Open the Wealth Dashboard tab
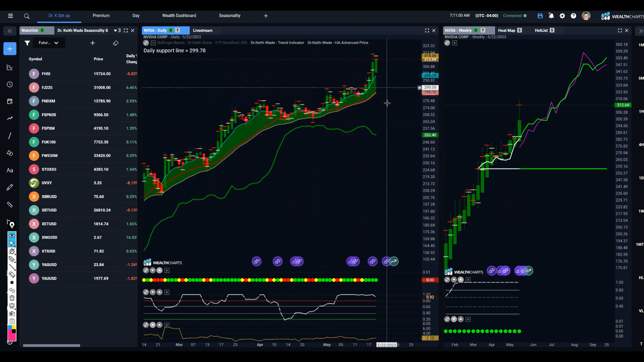The image size is (644, 362). [179, 16]
